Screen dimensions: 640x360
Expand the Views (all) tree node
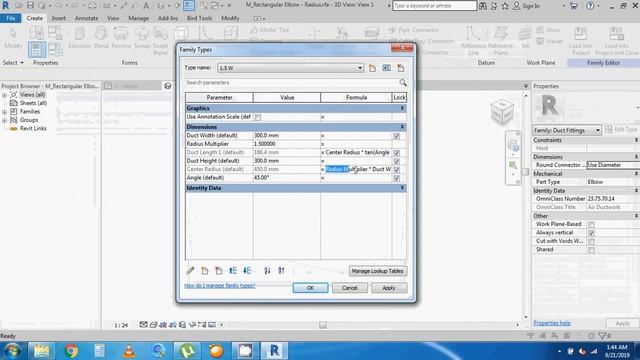[x=4, y=95]
